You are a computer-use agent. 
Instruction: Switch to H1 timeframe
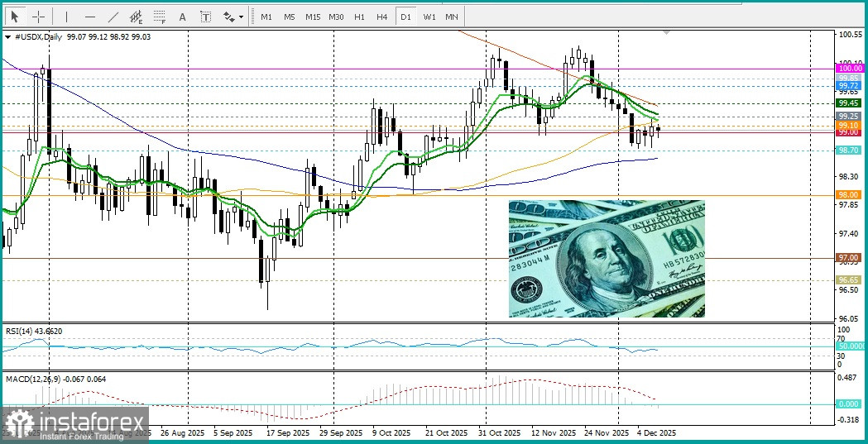click(x=359, y=17)
